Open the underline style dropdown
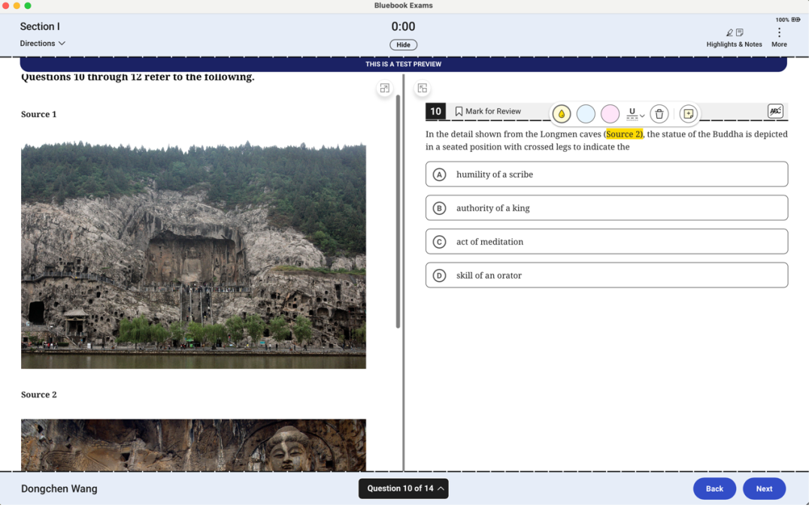The image size is (812, 508). [635, 114]
